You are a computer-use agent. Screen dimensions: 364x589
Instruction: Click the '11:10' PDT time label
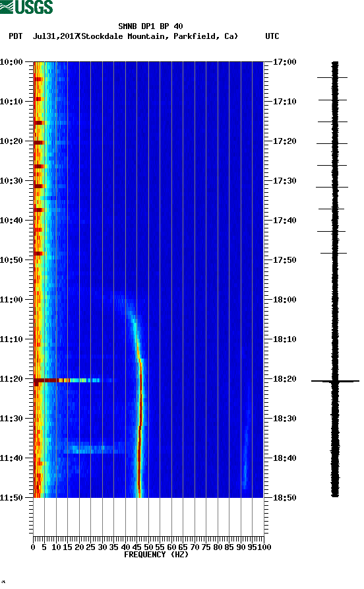coord(11,339)
